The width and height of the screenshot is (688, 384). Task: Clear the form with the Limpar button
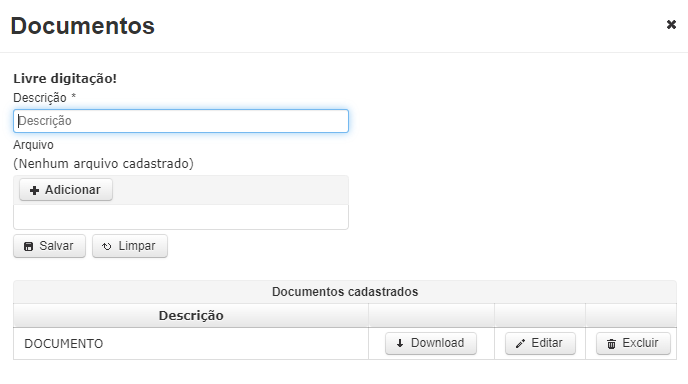click(x=129, y=246)
